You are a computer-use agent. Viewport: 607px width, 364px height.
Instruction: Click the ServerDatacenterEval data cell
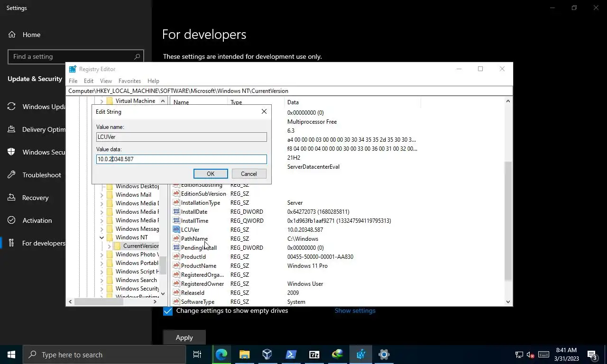click(313, 167)
